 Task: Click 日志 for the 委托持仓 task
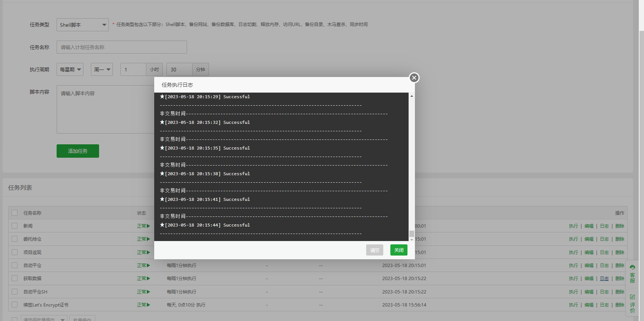point(604,239)
